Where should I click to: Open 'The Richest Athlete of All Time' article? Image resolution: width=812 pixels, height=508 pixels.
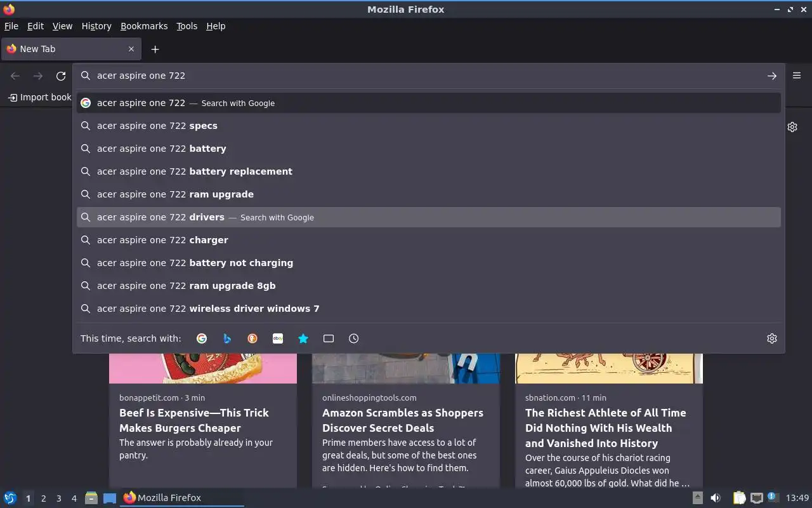tap(605, 428)
